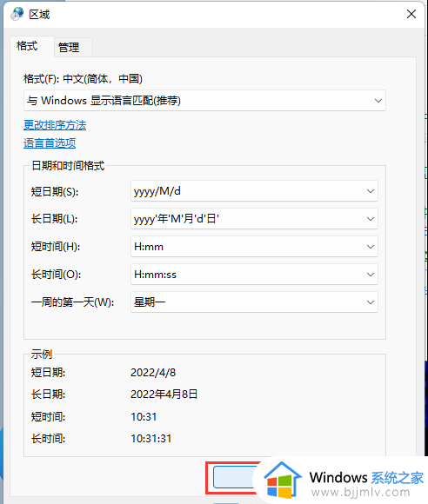This screenshot has height=504, width=428.
Task: Click the 示例 group heading
Action: [x=42, y=355]
